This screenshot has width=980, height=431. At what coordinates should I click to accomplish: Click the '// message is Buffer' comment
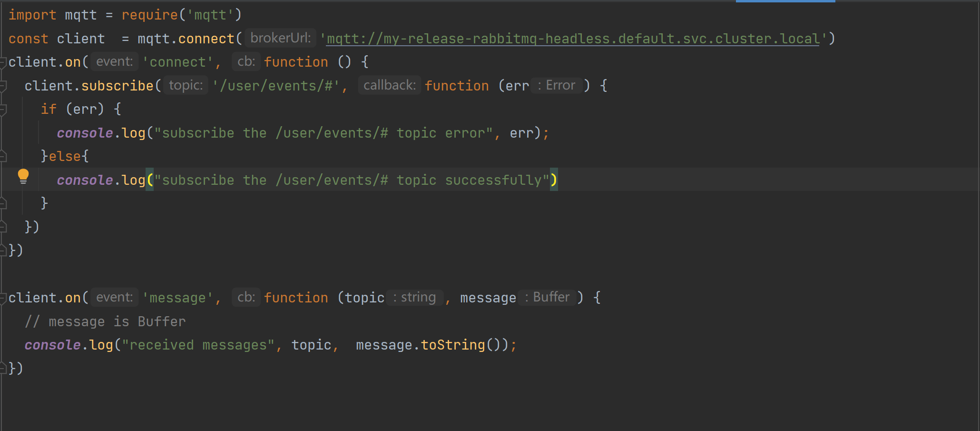(x=105, y=321)
